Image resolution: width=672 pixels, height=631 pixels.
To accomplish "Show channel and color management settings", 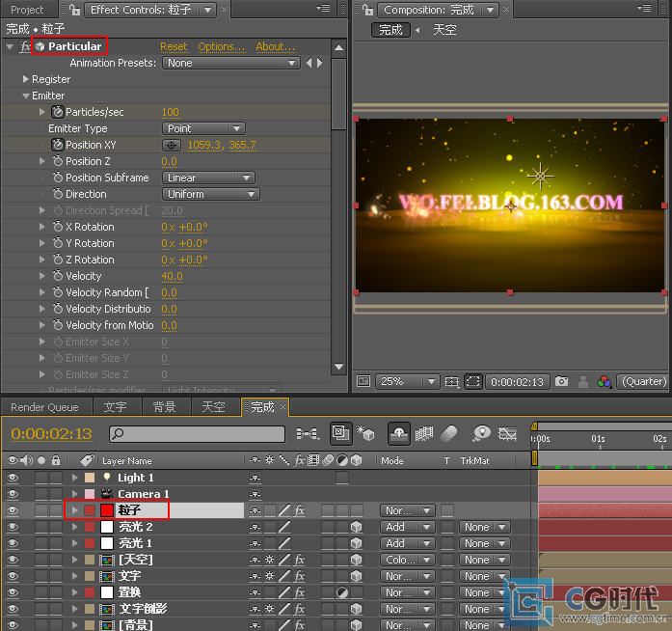I will pos(605,381).
